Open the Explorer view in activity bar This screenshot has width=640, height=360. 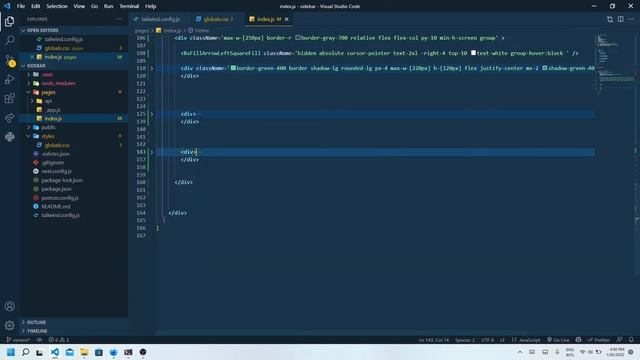coord(9,21)
